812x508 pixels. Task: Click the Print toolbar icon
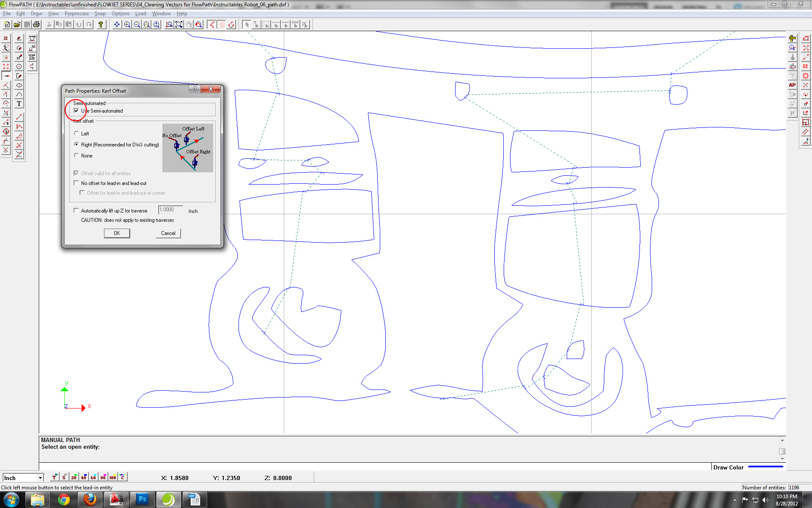[36, 25]
